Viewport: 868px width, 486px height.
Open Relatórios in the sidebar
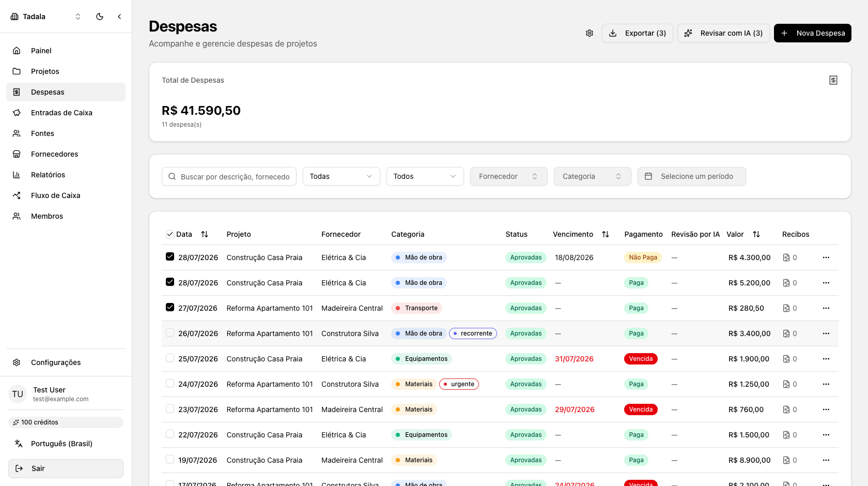coord(66,175)
